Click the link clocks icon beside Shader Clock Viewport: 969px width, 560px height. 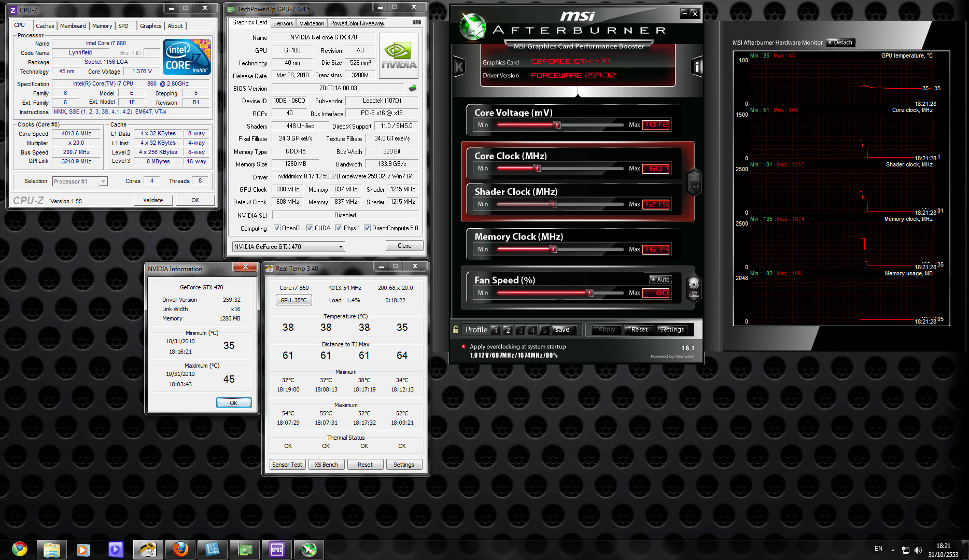(694, 182)
